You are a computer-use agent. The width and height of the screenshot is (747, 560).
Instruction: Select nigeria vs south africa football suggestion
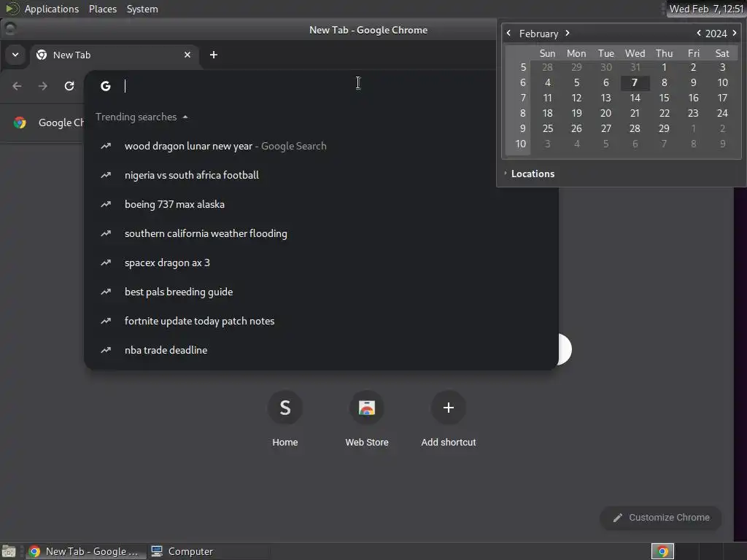click(321, 175)
